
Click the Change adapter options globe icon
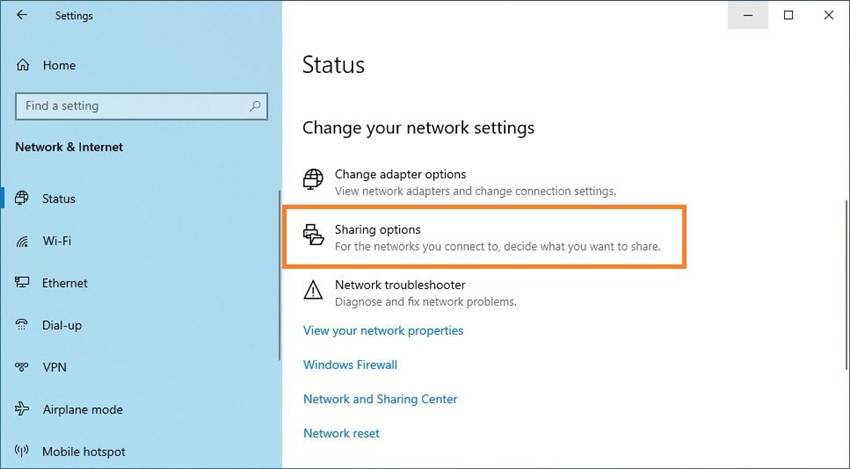click(314, 180)
